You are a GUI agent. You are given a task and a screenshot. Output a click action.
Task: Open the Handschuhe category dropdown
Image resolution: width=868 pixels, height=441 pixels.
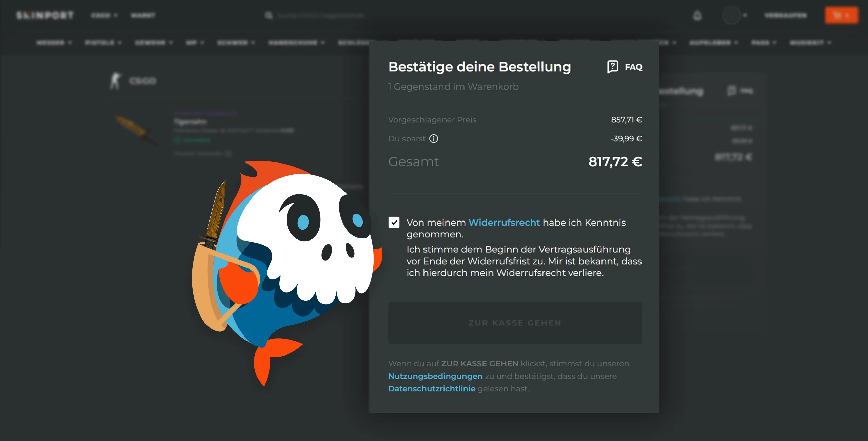click(x=296, y=43)
